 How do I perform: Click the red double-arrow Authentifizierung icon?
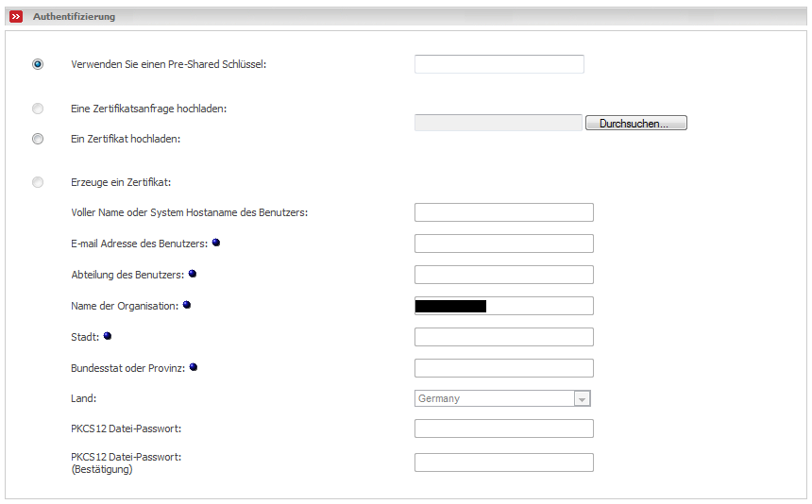point(16,17)
